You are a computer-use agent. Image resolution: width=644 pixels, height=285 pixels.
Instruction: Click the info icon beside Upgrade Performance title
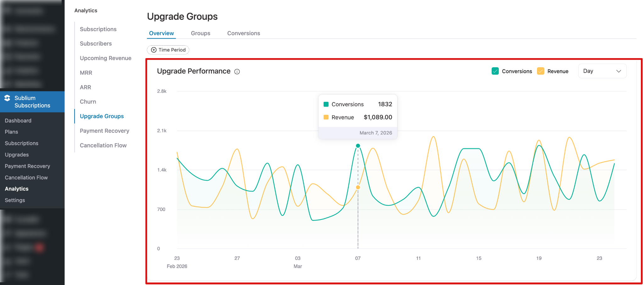tap(237, 72)
